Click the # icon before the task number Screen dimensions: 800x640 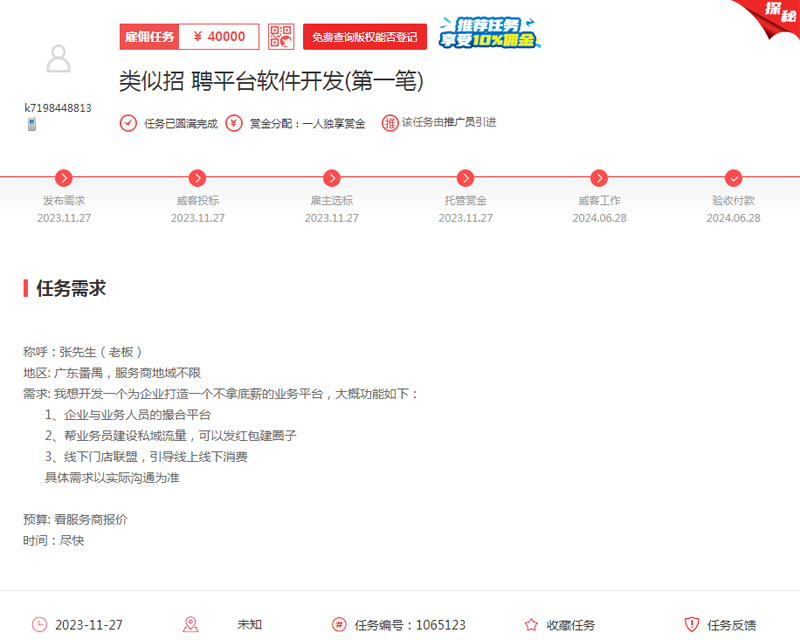(x=340, y=624)
